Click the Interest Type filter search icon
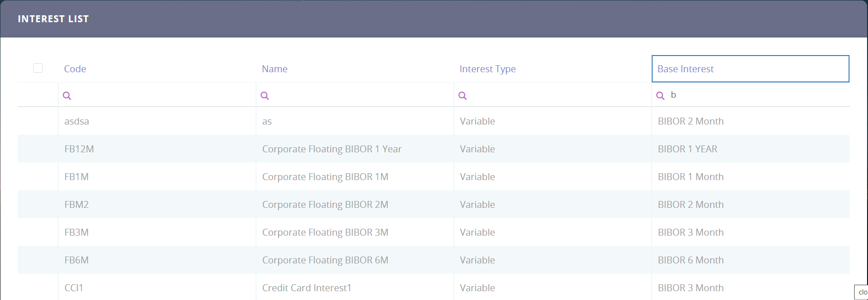The height and width of the screenshot is (300, 868). click(x=463, y=96)
